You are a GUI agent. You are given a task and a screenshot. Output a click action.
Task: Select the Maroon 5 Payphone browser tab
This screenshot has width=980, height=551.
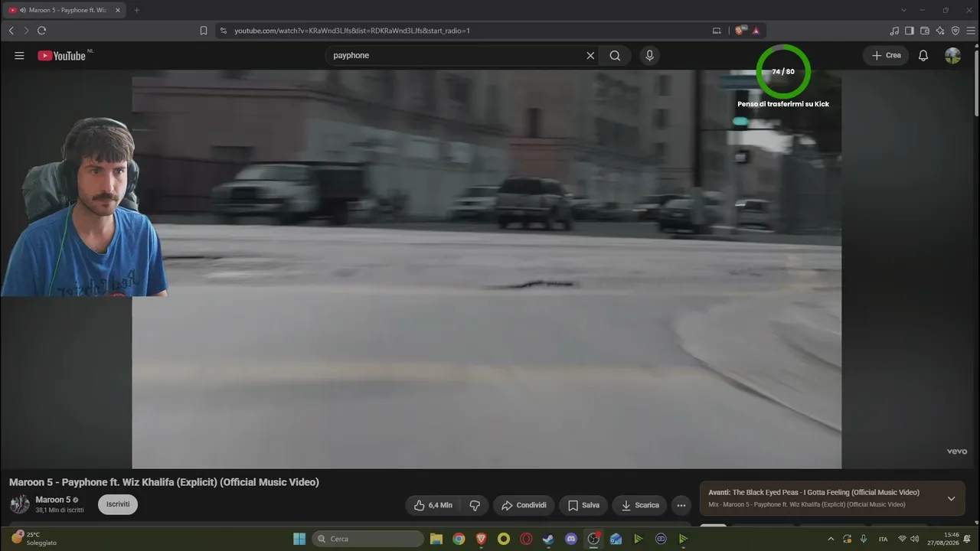[x=64, y=10]
